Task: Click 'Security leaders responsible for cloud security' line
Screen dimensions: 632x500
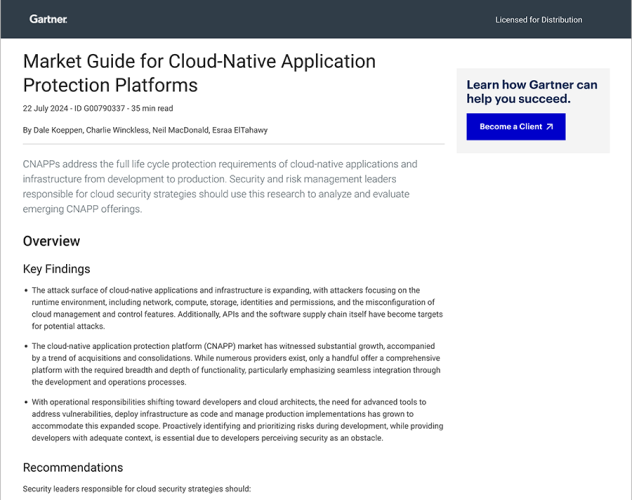Action: click(x=137, y=489)
